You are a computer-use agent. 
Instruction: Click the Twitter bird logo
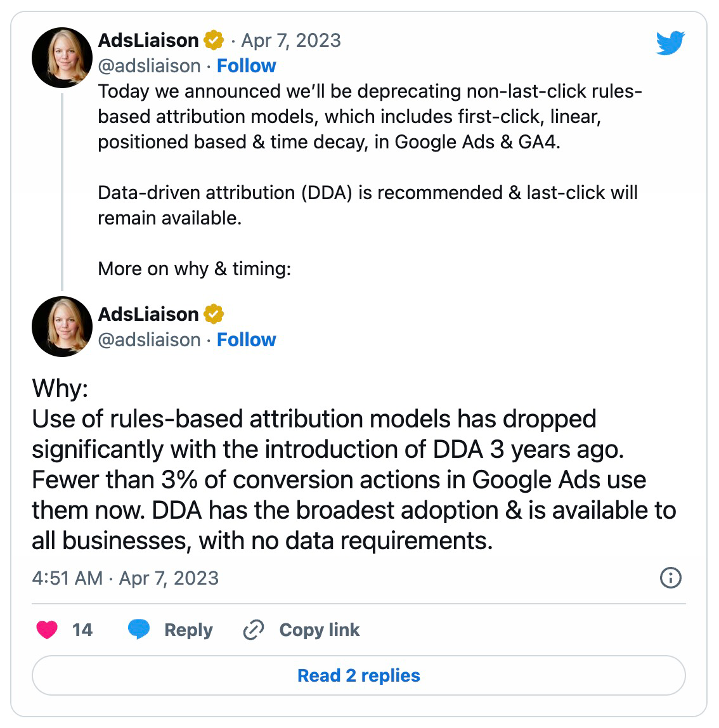(670, 43)
